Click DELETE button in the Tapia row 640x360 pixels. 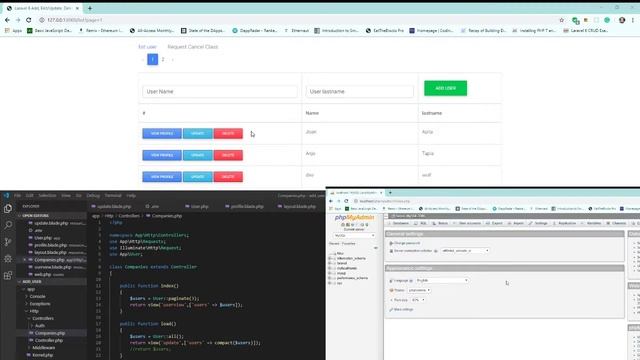tap(228, 155)
